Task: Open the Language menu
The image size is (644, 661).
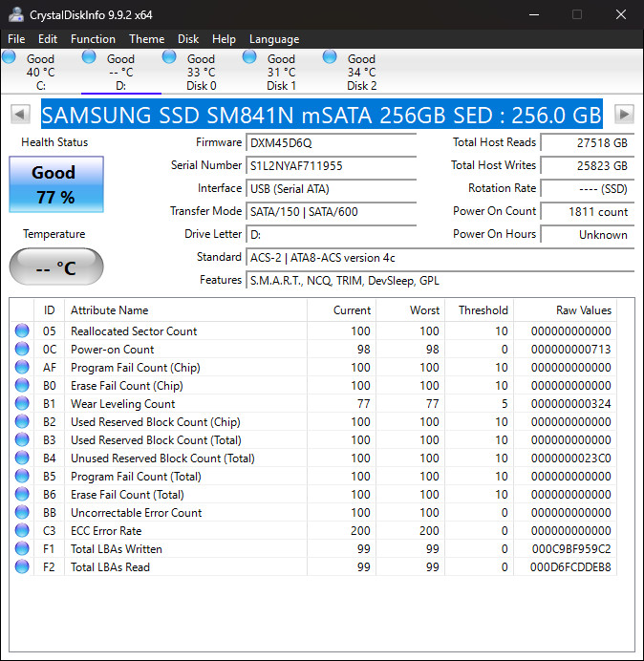Action: [x=274, y=39]
